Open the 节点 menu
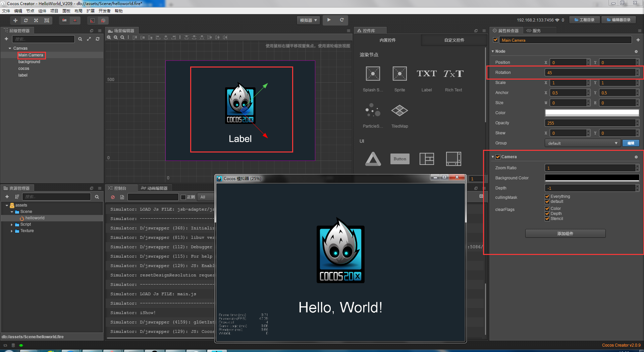This screenshot has height=352, width=644. pos(30,11)
